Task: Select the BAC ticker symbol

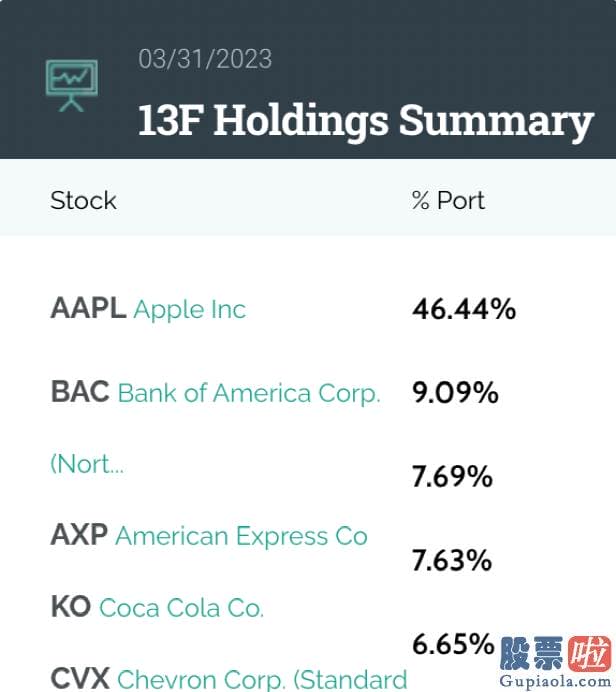Action: click(x=80, y=392)
